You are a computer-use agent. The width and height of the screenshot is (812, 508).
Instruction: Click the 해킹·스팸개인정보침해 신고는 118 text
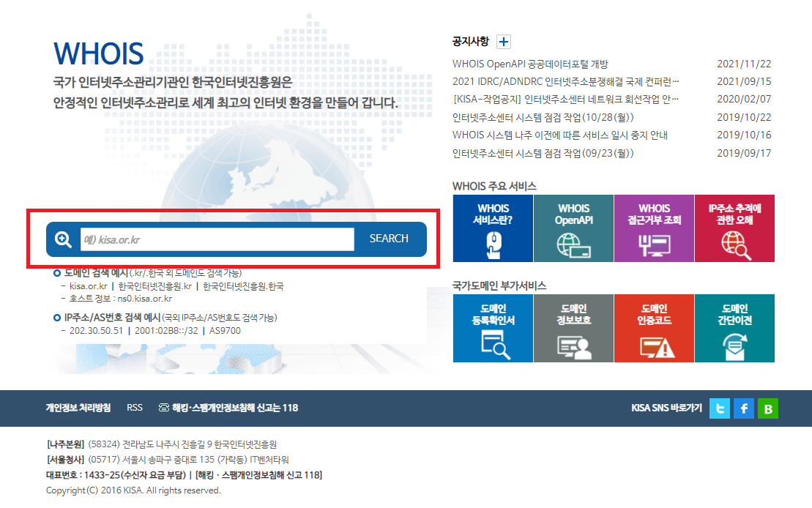coord(235,408)
